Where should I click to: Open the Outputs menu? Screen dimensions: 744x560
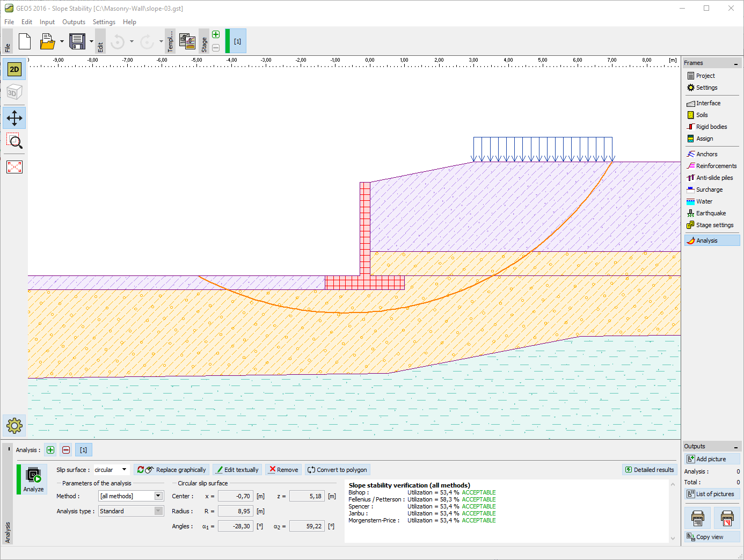[74, 22]
